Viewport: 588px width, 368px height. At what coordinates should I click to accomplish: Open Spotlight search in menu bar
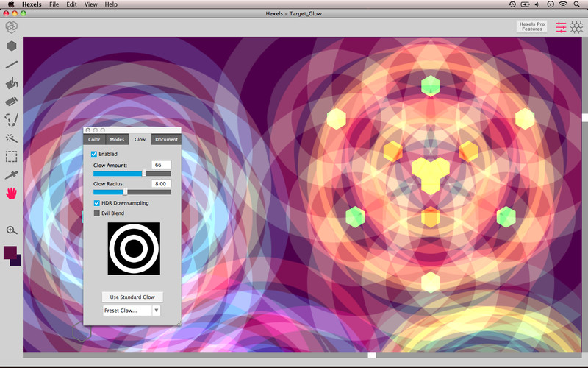[577, 4]
